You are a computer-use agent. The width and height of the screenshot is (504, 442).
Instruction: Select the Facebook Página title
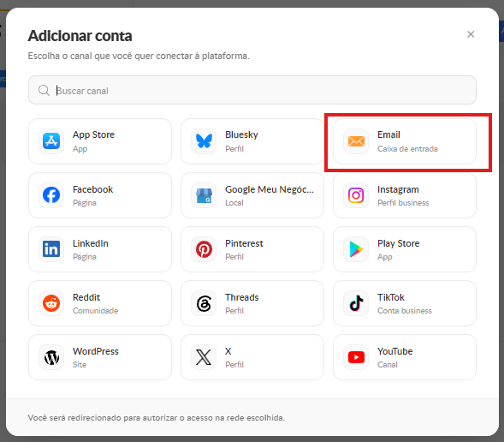coord(92,189)
